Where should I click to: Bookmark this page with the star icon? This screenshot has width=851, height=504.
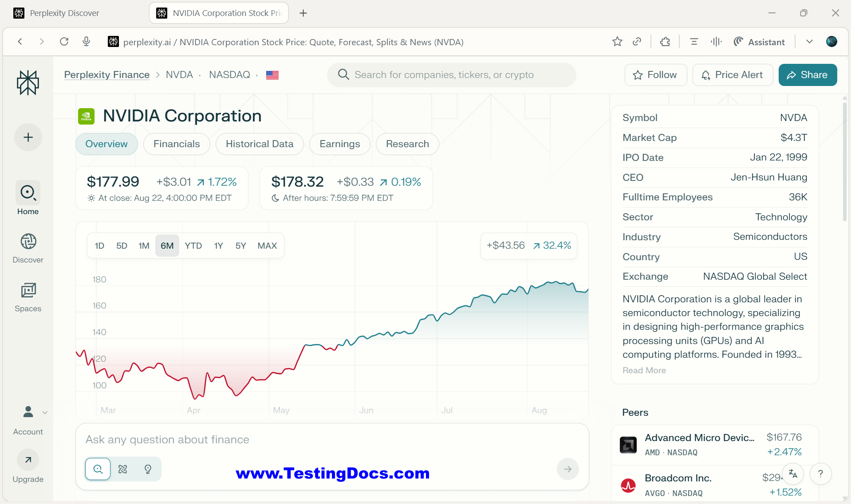click(617, 41)
